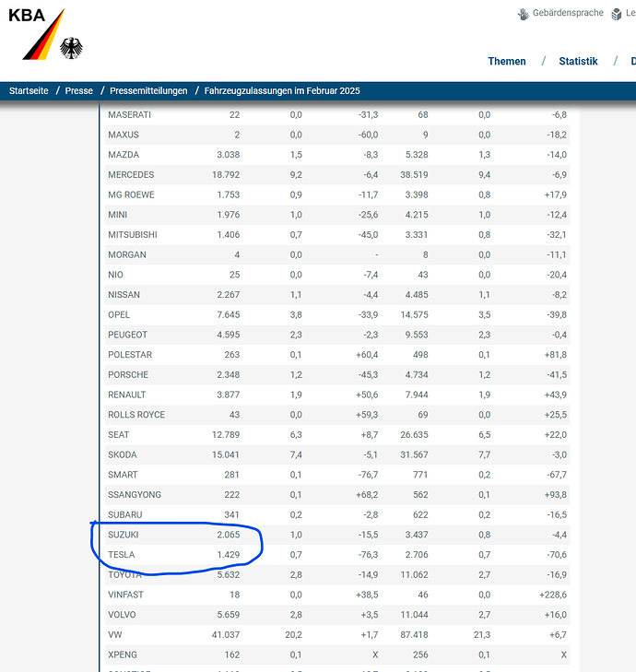Click Mercedes value 18.792
The width and height of the screenshot is (636, 672).
tap(226, 175)
